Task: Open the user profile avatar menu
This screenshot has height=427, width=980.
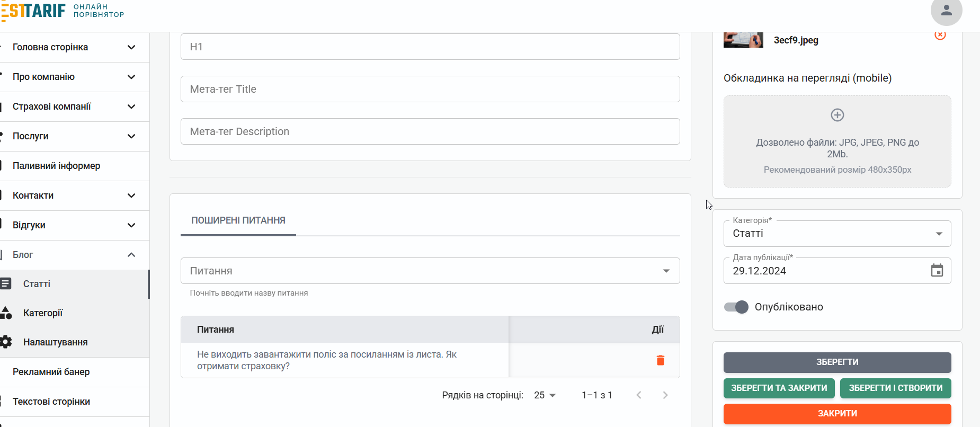Action: click(x=946, y=10)
